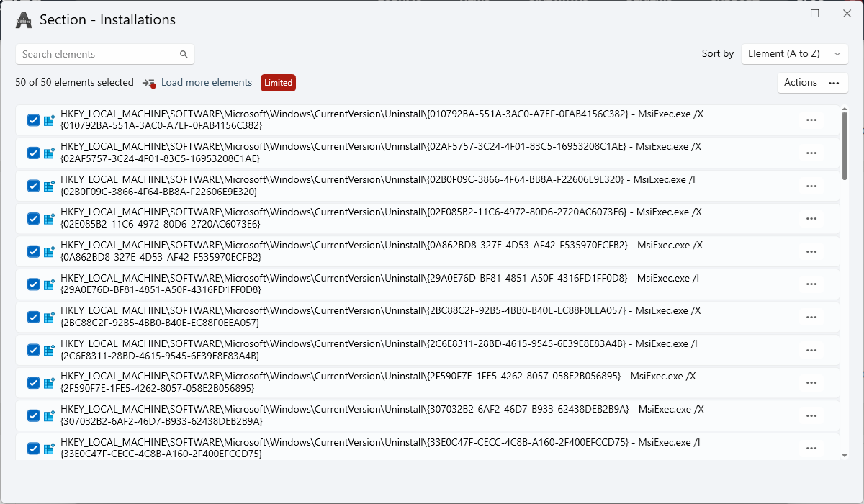Open more options for {33E0C47F row
The height and width of the screenshot is (504, 864).
pyautogui.click(x=811, y=449)
